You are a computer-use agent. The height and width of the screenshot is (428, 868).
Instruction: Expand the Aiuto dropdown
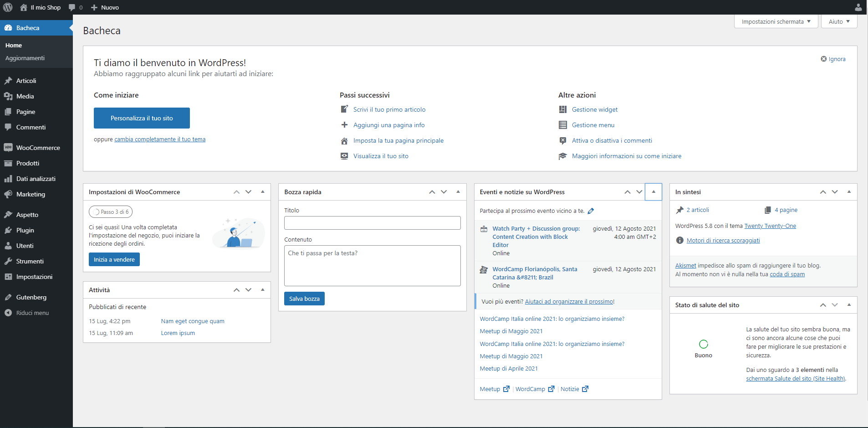click(x=838, y=21)
